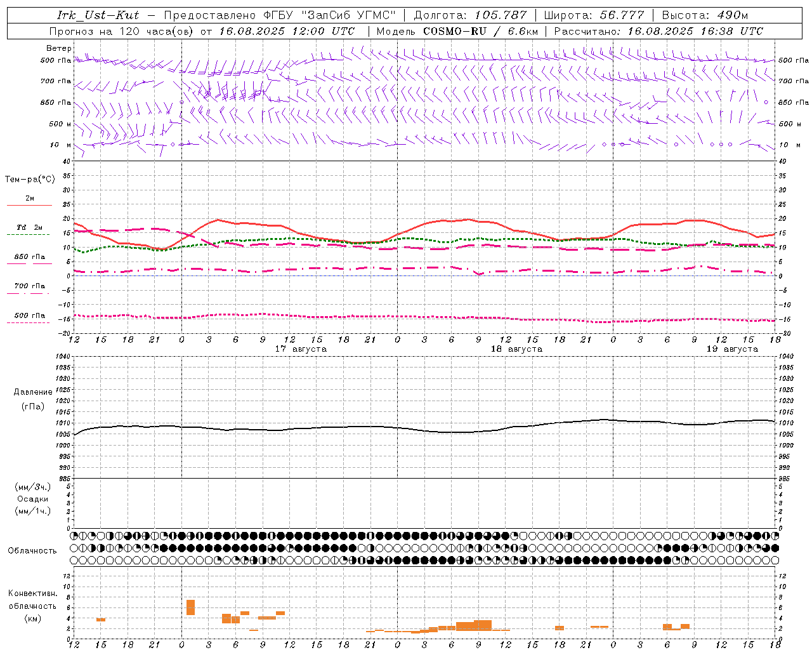Image resolution: width=812 pixels, height=650 pixels.
Task: Click the line sample under the 700 гПа legend
Action: click(x=29, y=294)
